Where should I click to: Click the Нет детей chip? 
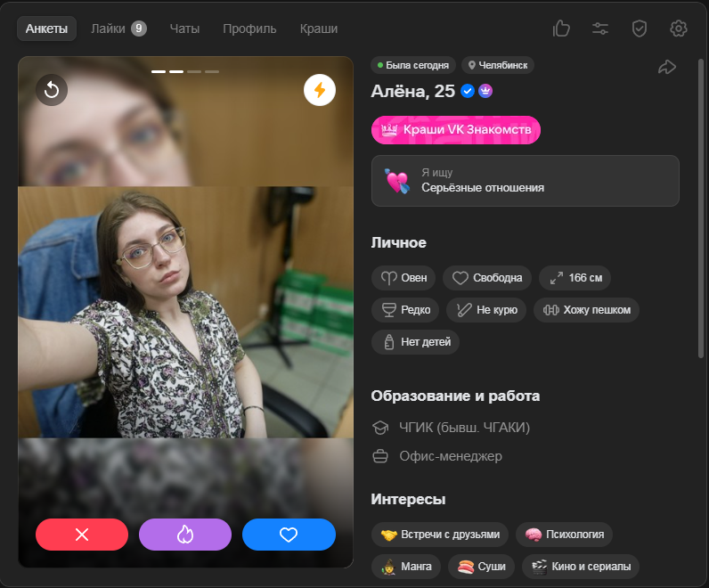click(416, 342)
